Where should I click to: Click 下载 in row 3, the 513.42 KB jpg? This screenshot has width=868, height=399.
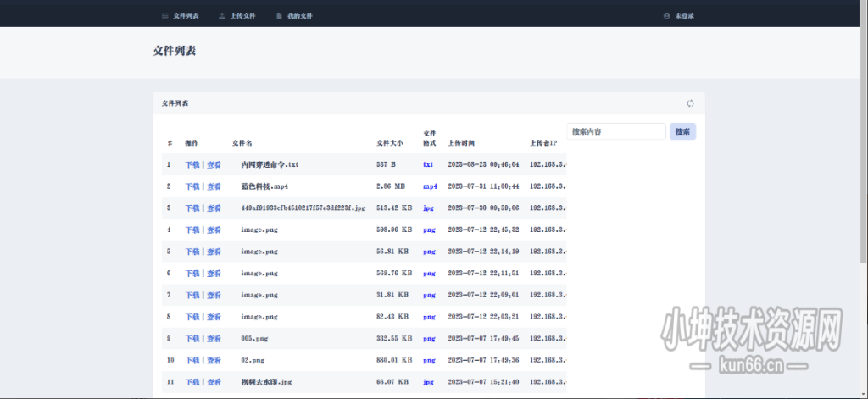pos(192,208)
